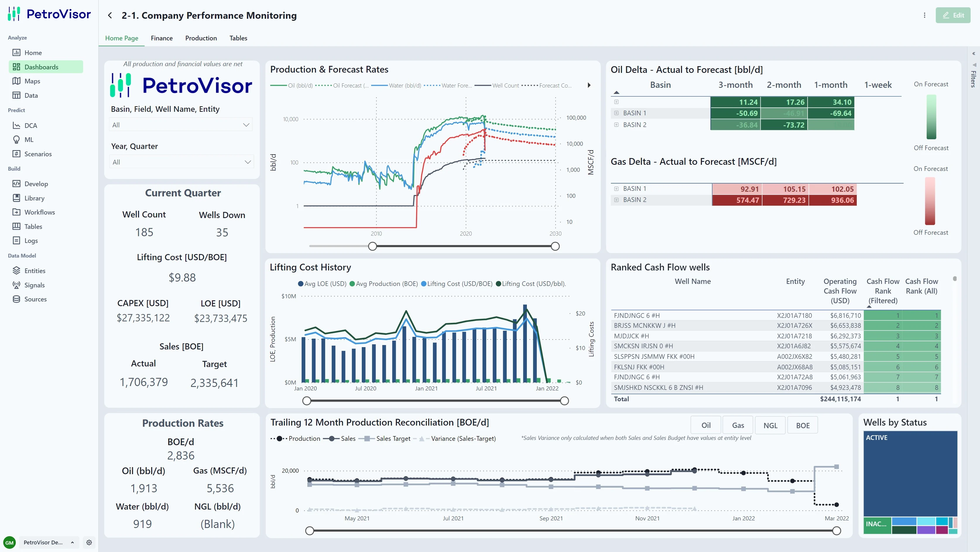Toggle the BOE reconciliation button
980x552 pixels.
pos(803,425)
